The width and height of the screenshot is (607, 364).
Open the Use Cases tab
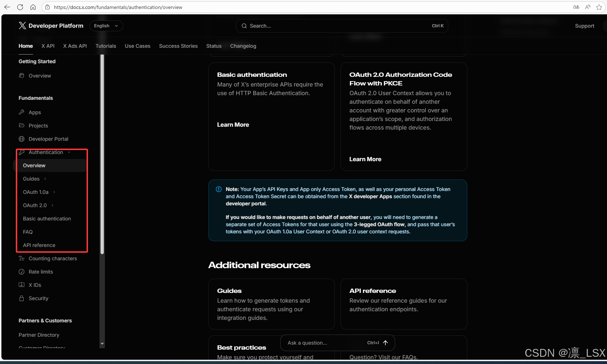point(138,46)
